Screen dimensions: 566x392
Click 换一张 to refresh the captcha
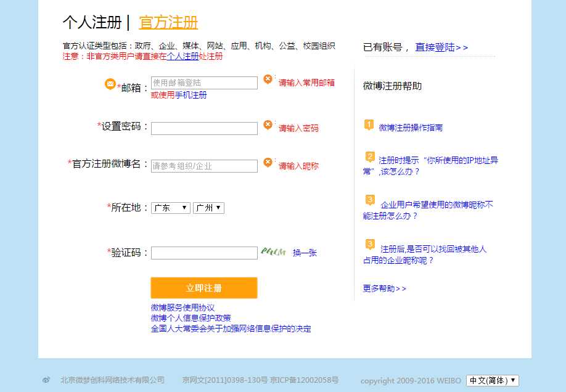(305, 253)
